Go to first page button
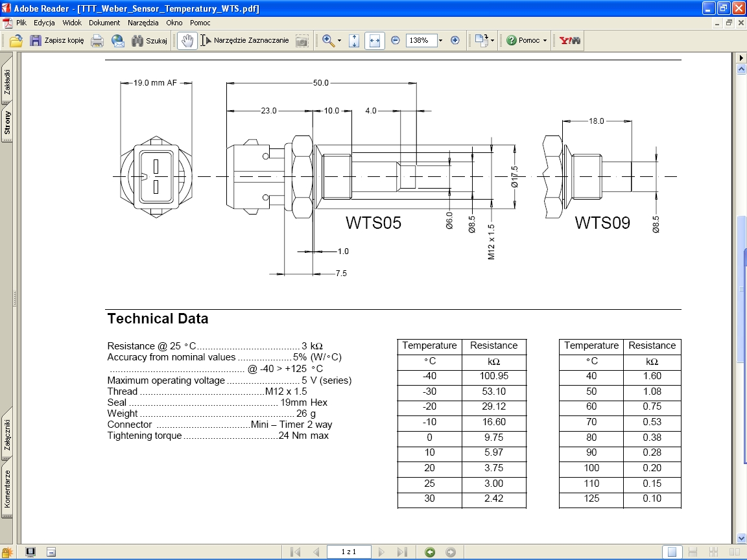The image size is (747, 560). click(296, 552)
